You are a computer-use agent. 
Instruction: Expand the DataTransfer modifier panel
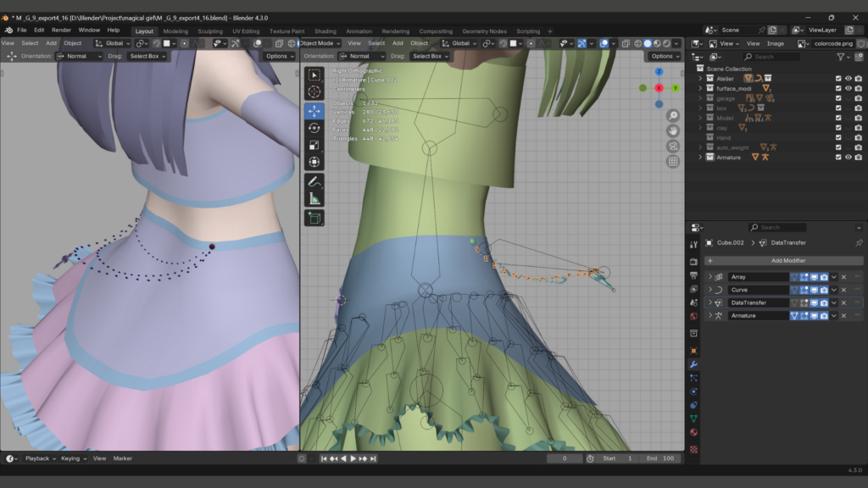point(710,302)
